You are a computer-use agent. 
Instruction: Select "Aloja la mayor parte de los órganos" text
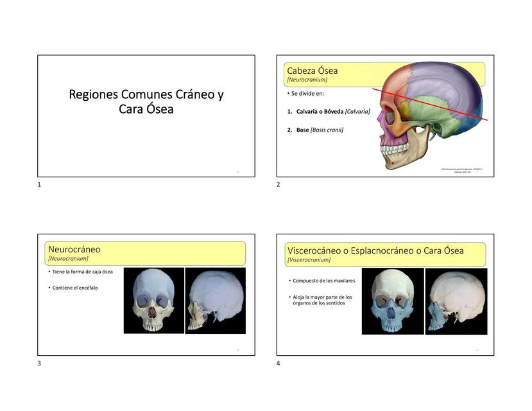pyautogui.click(x=322, y=300)
